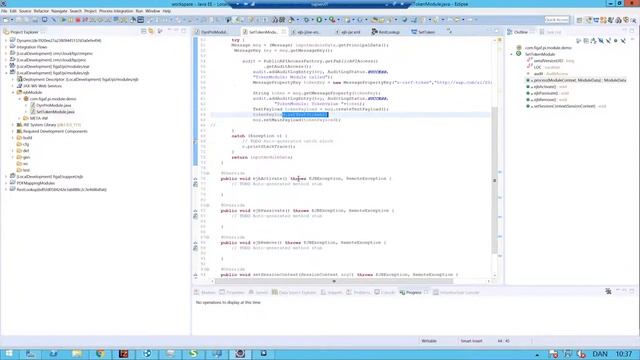Collapse all in Project Explorer toolbar
The height and width of the screenshot is (360, 640).
point(143,31)
